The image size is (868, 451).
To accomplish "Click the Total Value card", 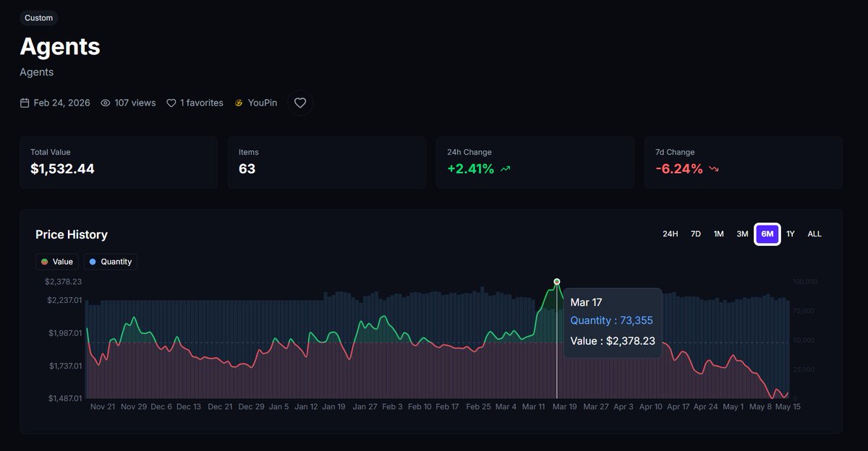I will (x=119, y=163).
